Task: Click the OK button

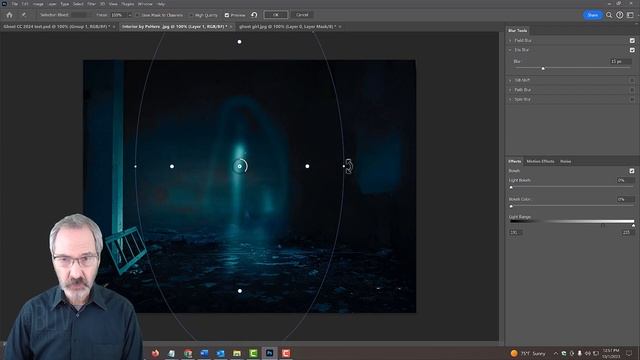Action: [276, 15]
